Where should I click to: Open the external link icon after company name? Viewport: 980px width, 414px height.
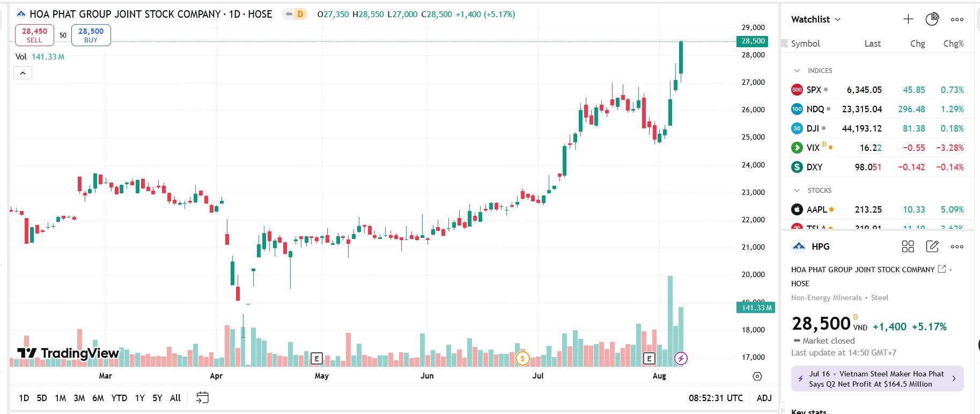click(x=941, y=269)
